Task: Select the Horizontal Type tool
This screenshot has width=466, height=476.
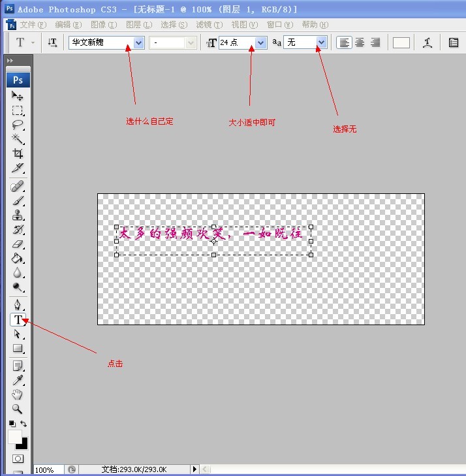Action: point(18,320)
